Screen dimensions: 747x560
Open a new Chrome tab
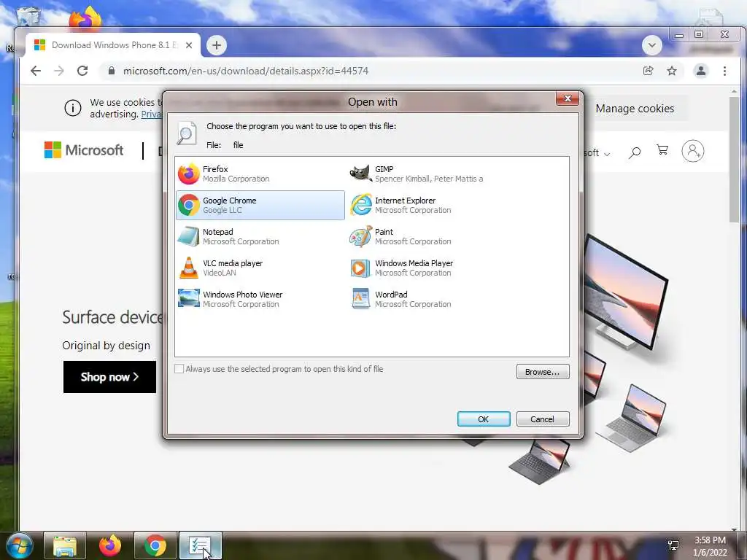pos(216,45)
